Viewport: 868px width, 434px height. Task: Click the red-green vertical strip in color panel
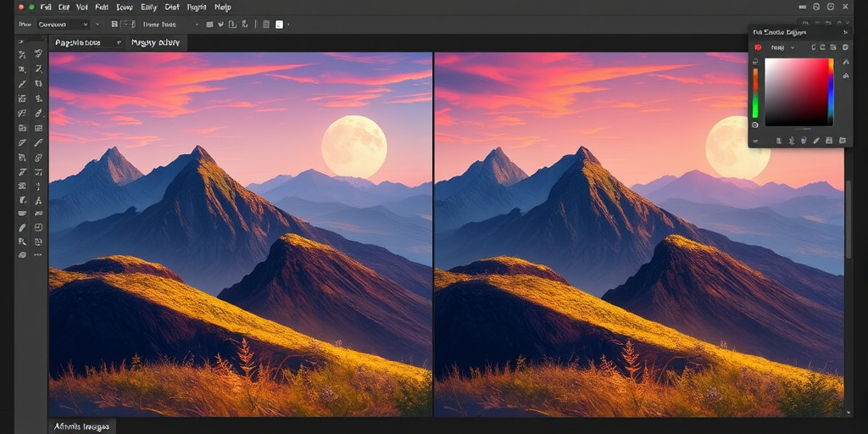pos(755,93)
